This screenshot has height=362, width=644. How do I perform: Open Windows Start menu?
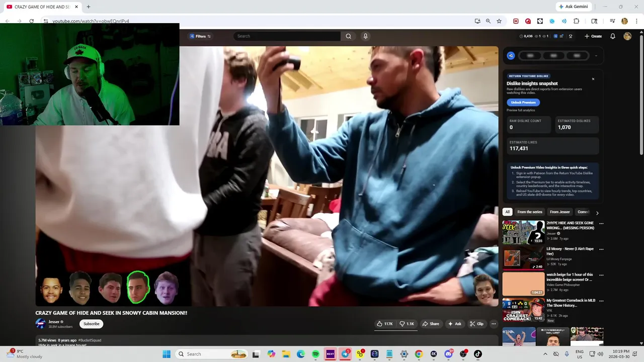[x=167, y=354]
